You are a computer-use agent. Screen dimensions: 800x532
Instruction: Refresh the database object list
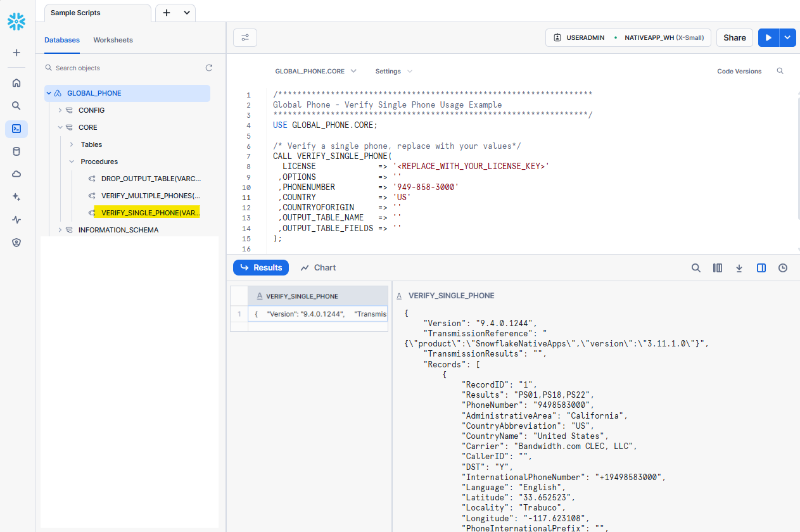[209, 68]
